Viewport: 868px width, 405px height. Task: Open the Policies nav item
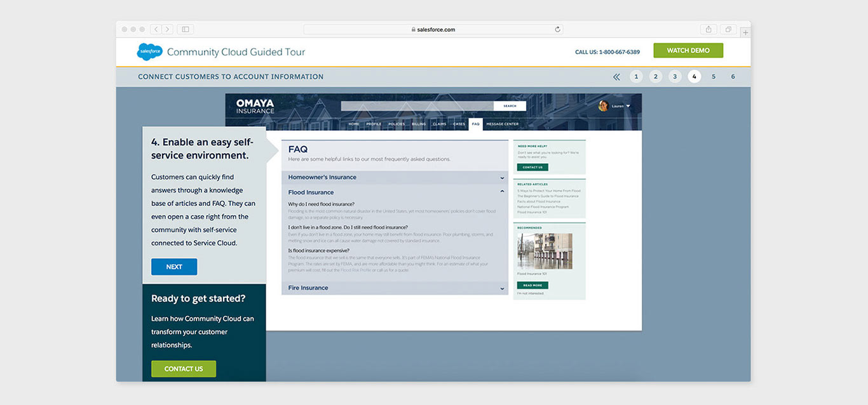point(397,124)
